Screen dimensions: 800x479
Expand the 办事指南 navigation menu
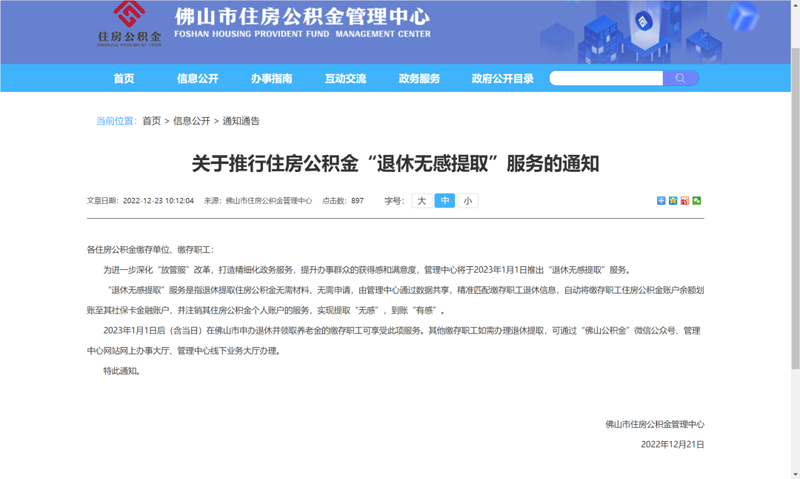272,79
